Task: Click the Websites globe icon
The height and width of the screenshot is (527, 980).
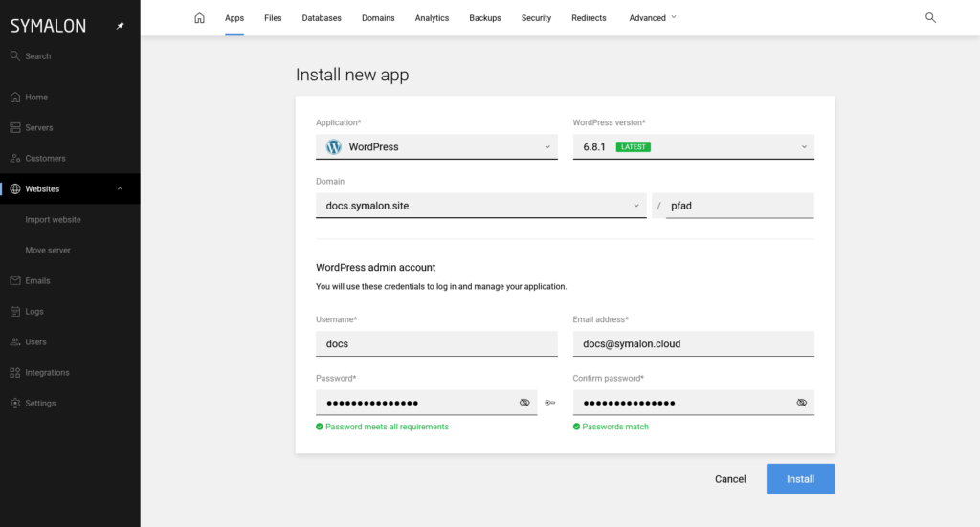Action: coord(15,188)
